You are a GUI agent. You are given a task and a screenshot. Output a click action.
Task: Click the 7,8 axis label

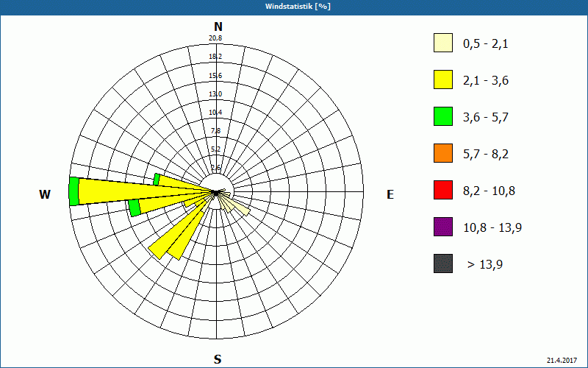216,131
